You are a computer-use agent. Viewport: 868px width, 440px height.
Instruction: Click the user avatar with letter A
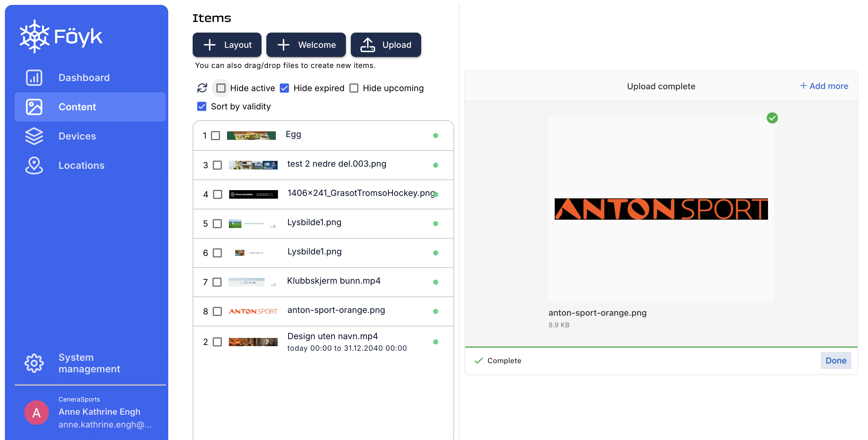click(x=36, y=412)
